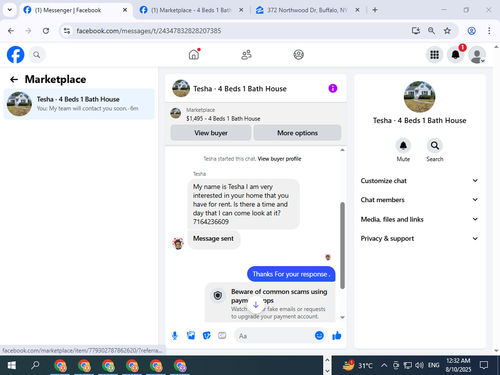This screenshot has width=500, height=375.
Task: Click the chat header title Tesha - 4 Beds 1 Bath House
Action: [x=240, y=89]
